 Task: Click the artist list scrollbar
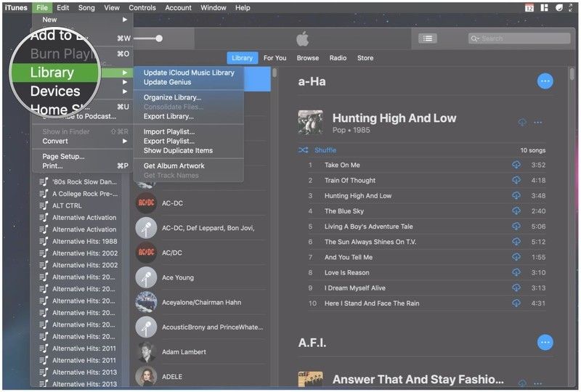click(275, 73)
